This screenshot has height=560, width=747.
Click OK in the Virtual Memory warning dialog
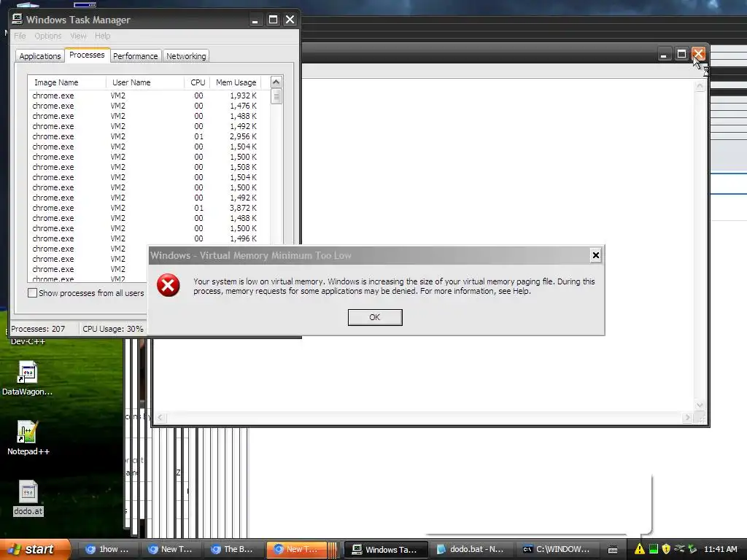[375, 317]
